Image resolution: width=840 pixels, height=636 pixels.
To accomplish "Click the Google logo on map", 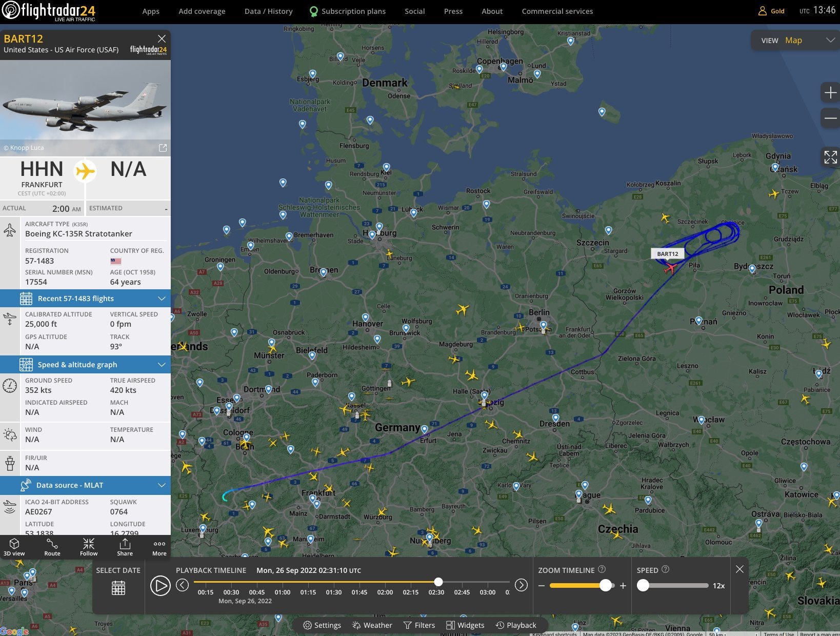I will pyautogui.click(x=14, y=631).
